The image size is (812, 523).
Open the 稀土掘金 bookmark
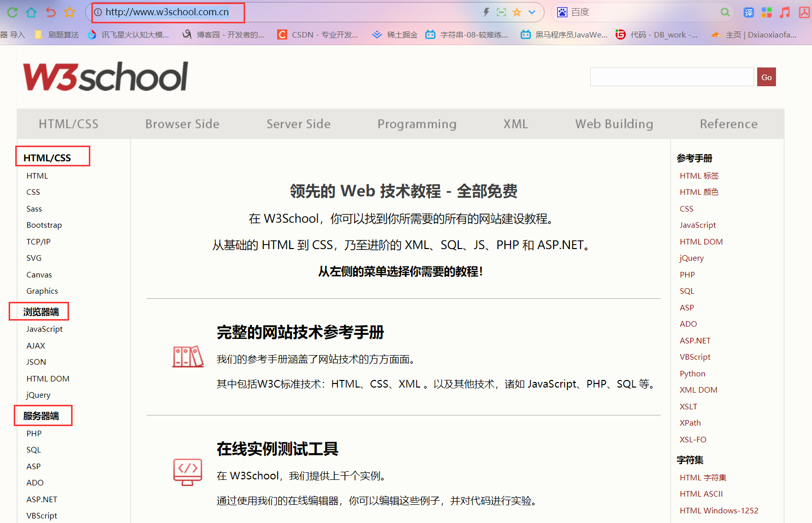(395, 34)
